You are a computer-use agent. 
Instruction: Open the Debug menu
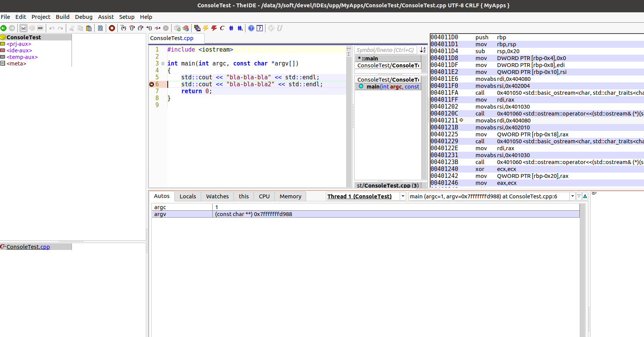(x=83, y=17)
